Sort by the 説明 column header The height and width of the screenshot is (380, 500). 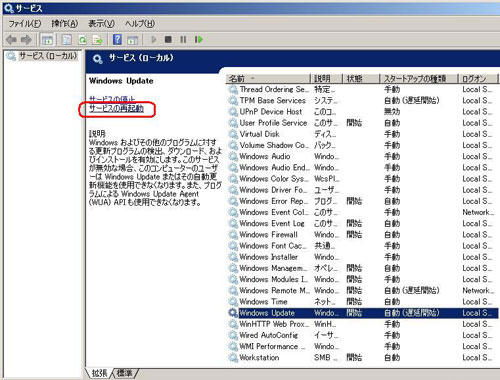(326, 79)
